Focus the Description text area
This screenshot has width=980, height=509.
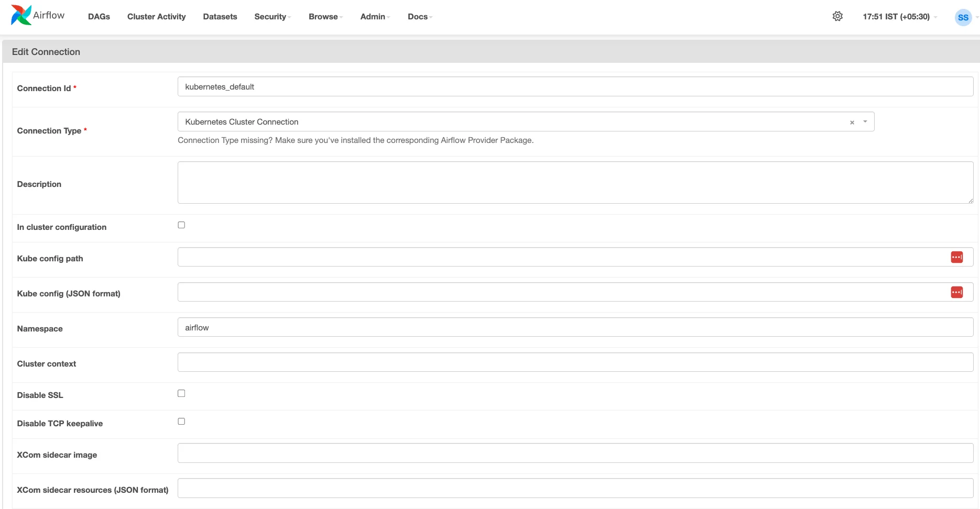(x=575, y=182)
